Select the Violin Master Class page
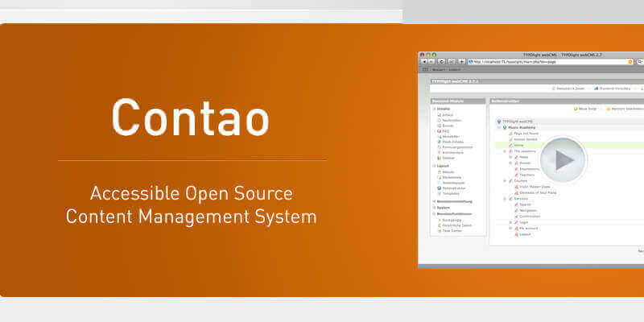644x322 pixels. pos(535,187)
